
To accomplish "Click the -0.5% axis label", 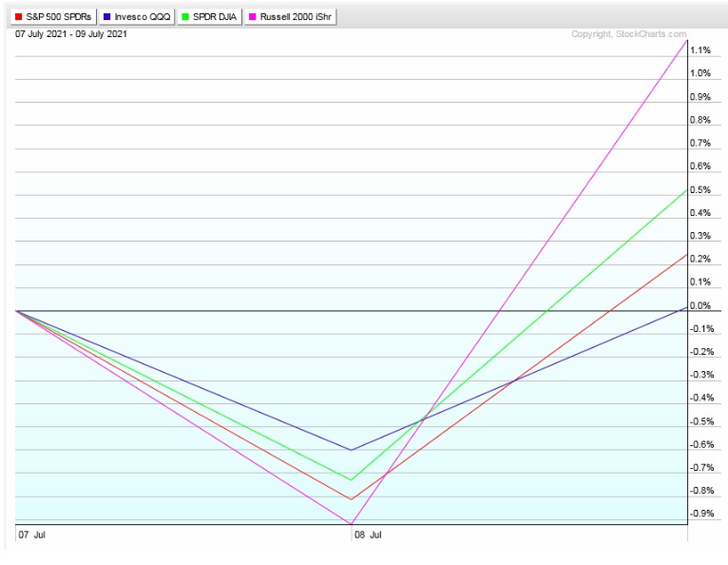I will (701, 421).
